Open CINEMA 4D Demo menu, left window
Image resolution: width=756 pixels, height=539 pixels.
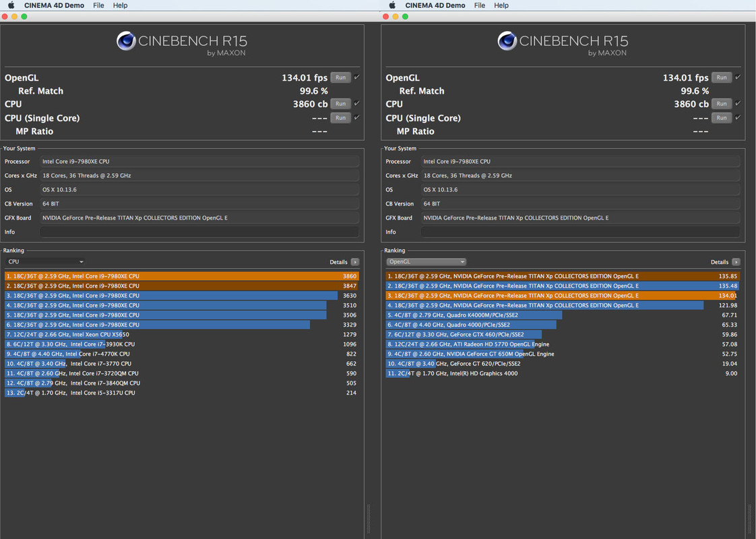pos(54,5)
